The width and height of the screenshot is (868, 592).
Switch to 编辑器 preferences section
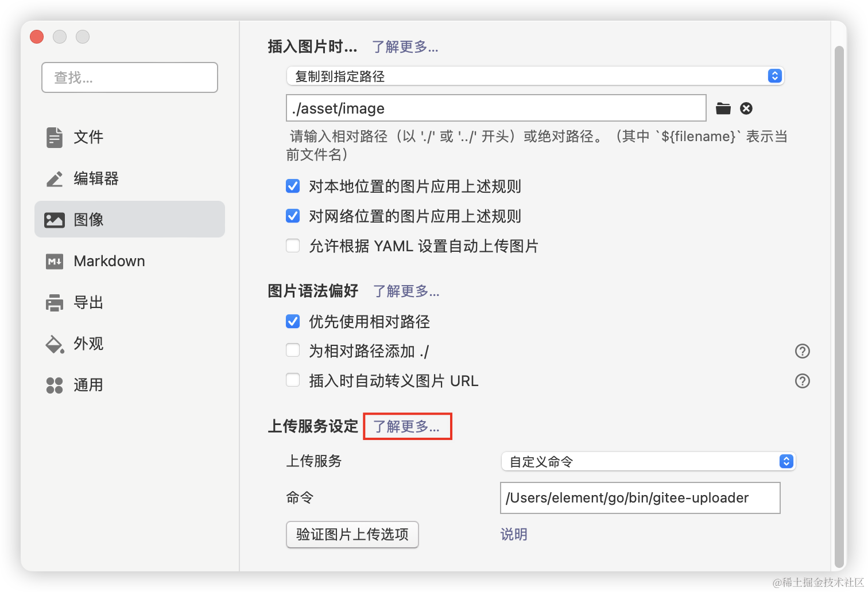pyautogui.click(x=130, y=178)
